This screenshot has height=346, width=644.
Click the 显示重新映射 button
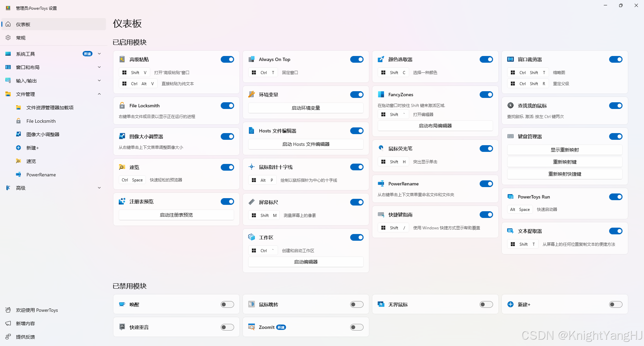pyautogui.click(x=565, y=150)
